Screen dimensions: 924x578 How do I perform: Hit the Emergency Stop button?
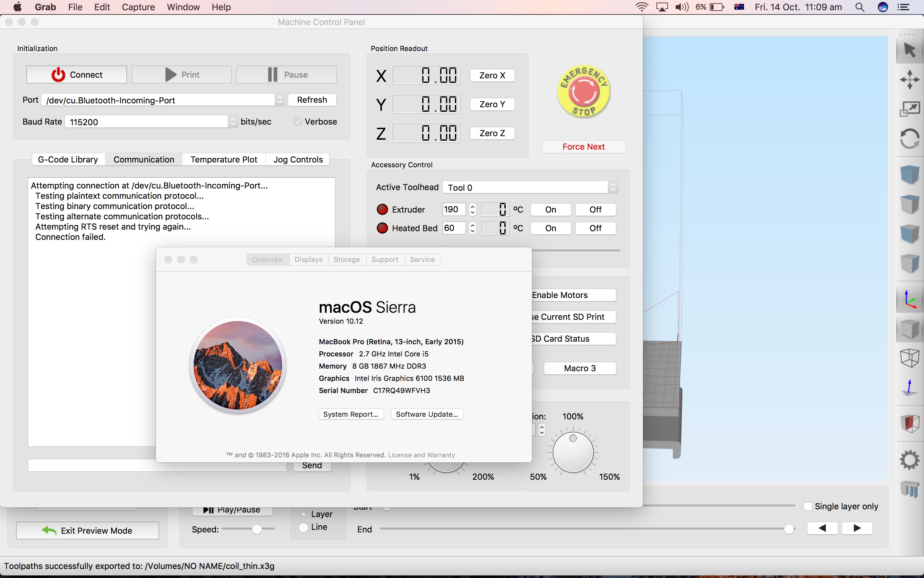(583, 92)
